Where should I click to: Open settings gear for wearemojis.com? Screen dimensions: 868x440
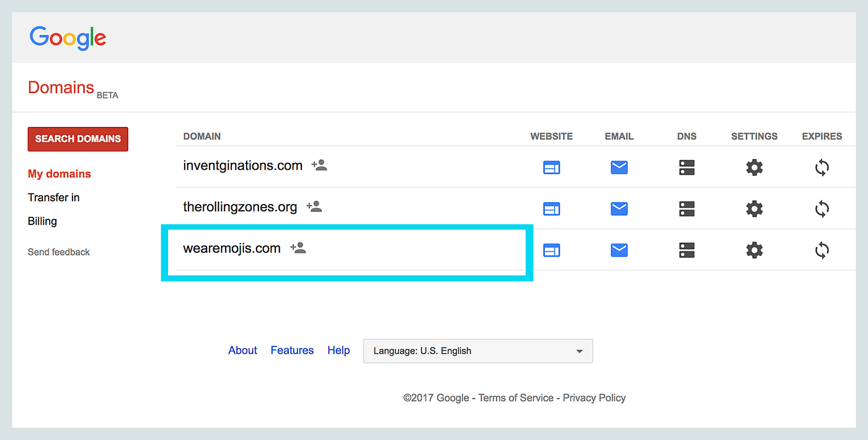point(754,250)
